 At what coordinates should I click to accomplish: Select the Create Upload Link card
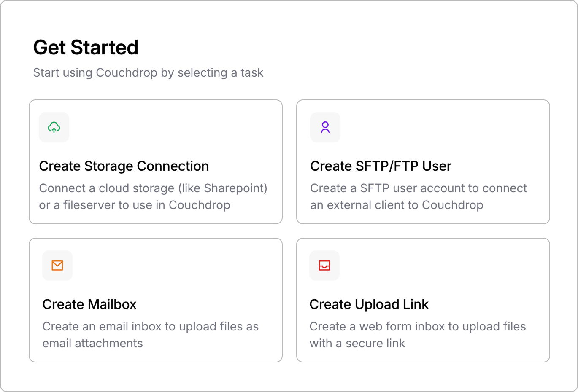point(423,300)
